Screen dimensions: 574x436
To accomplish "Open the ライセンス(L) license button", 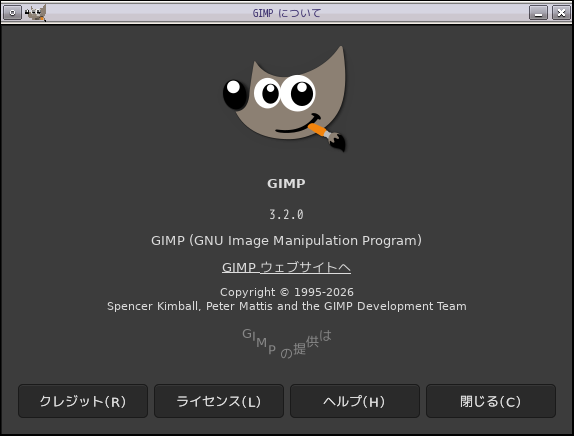I will pos(219,401).
